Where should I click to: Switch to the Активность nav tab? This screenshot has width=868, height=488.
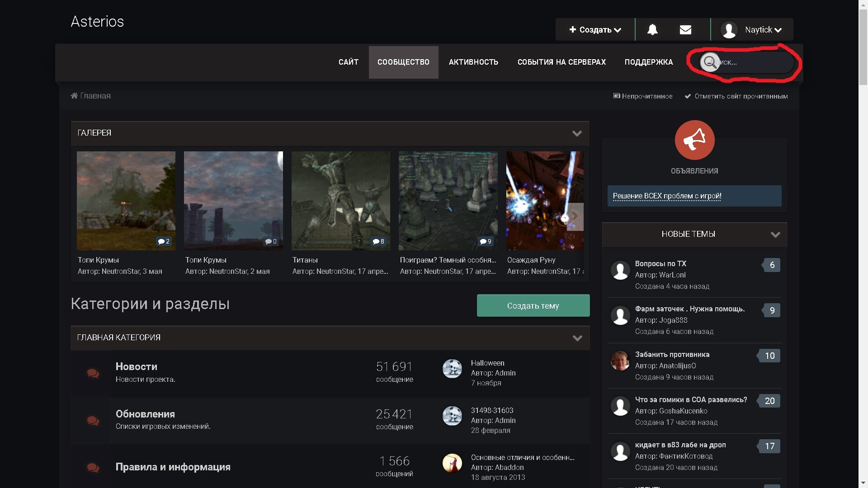[473, 62]
